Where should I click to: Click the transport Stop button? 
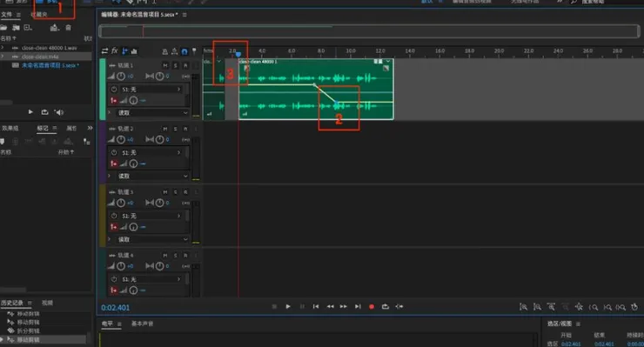pos(274,306)
